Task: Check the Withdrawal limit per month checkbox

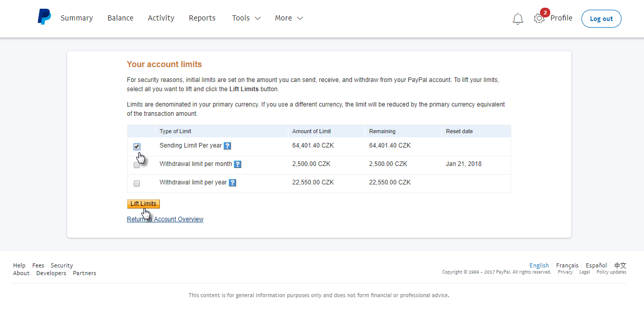Action: 137,165
